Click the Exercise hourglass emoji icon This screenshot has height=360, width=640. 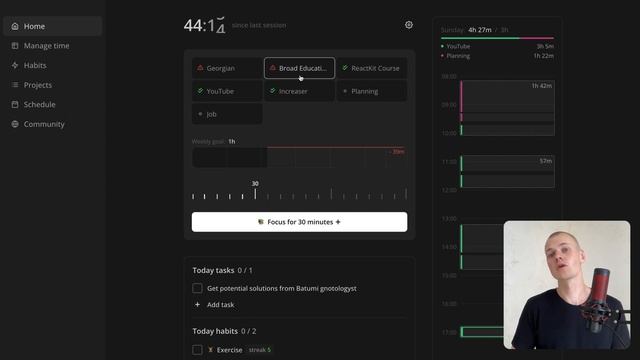pyautogui.click(x=211, y=350)
